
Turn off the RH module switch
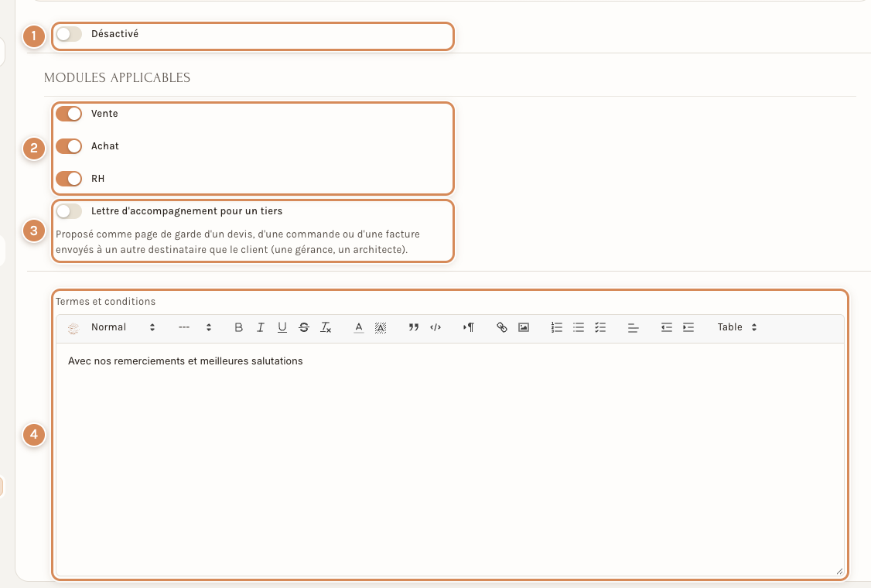click(69, 179)
